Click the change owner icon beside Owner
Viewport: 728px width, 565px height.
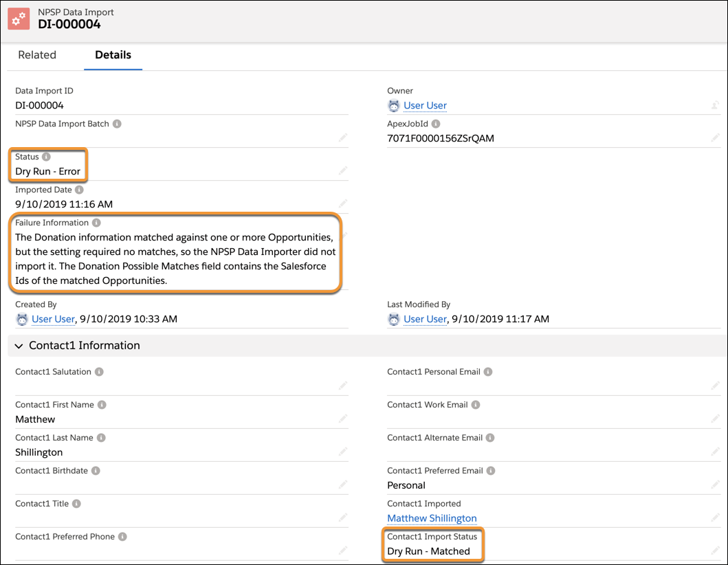[716, 105]
